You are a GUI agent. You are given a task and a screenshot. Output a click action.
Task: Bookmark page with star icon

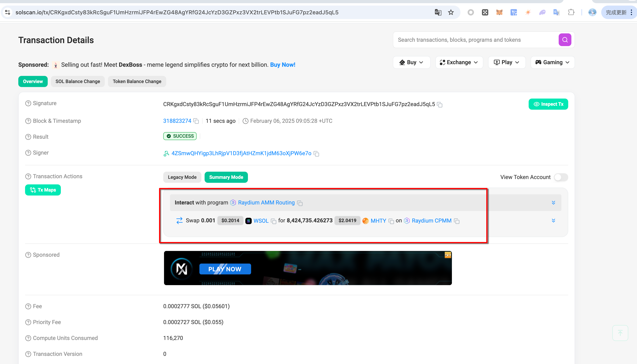coord(451,12)
